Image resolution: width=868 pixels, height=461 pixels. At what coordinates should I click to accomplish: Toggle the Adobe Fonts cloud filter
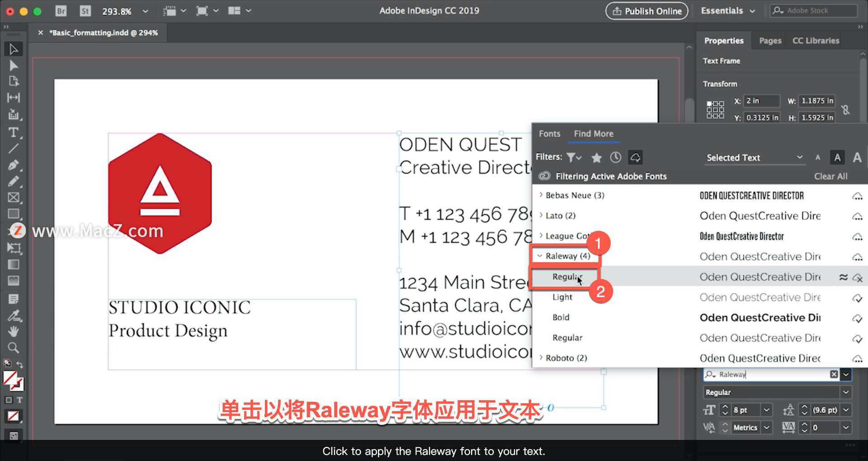click(x=635, y=157)
